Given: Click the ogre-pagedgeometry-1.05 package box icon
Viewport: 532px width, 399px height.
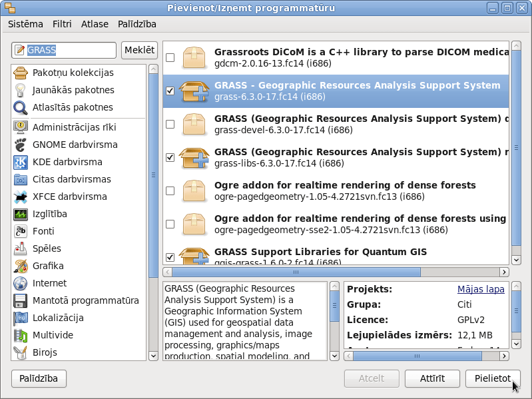Looking at the screenshot, I should (x=194, y=191).
